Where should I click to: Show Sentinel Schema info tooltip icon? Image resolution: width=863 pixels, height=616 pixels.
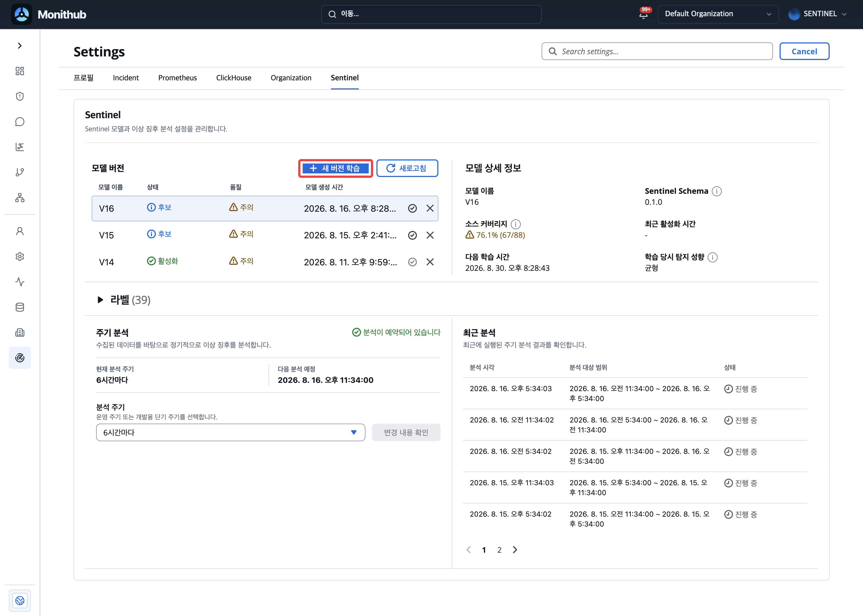717,191
